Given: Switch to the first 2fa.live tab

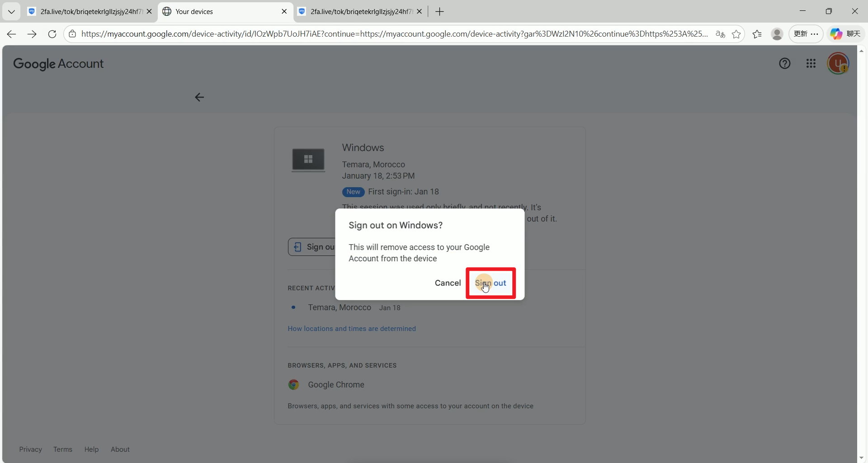Looking at the screenshot, I should tap(86, 12).
